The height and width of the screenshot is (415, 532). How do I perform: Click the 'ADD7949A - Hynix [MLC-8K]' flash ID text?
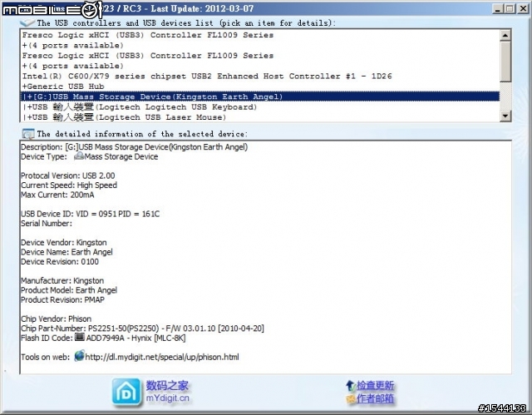pos(135,338)
